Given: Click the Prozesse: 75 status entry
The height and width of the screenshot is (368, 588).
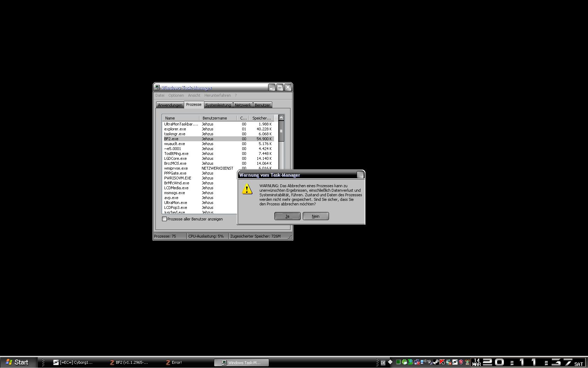Looking at the screenshot, I should [170, 236].
